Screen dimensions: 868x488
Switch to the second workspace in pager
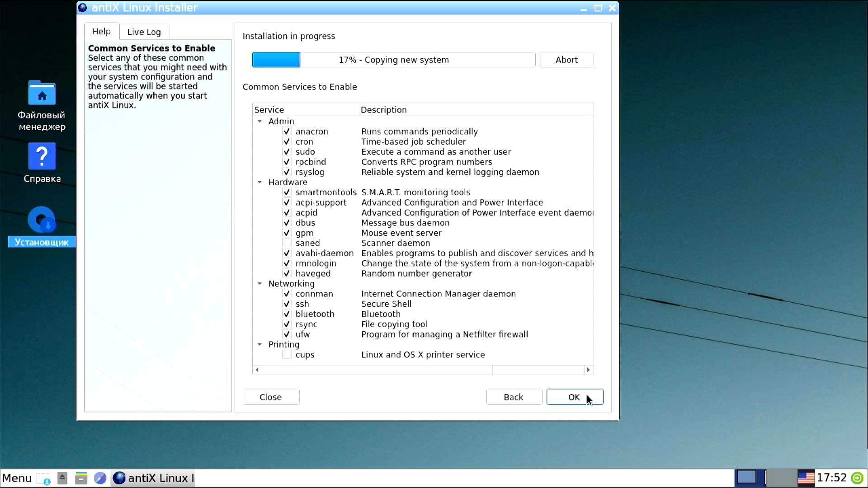pyautogui.click(x=782, y=478)
